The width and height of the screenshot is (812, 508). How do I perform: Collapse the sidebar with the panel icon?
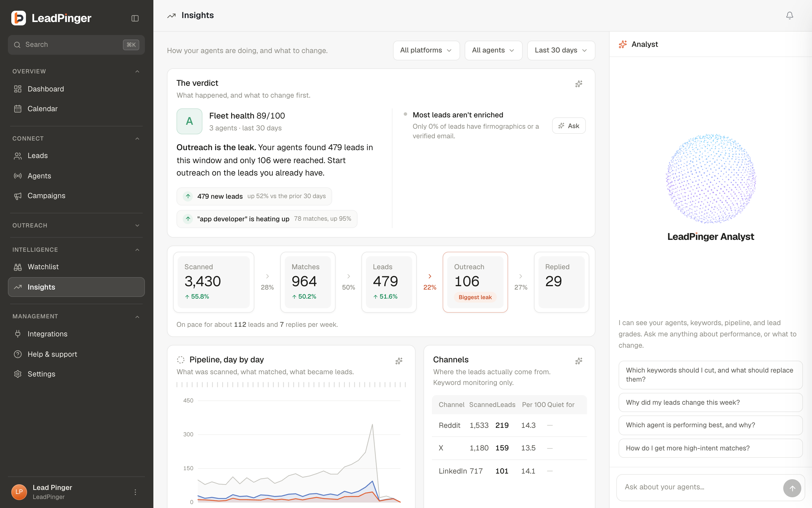tap(135, 18)
